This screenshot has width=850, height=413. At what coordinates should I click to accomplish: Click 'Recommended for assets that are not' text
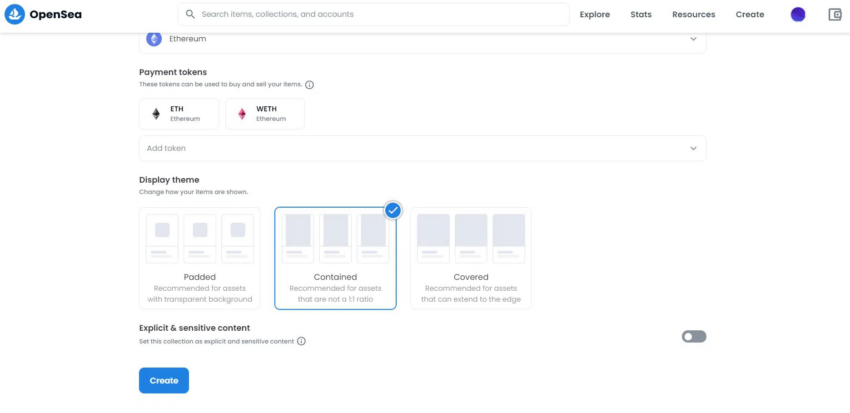coord(336,294)
